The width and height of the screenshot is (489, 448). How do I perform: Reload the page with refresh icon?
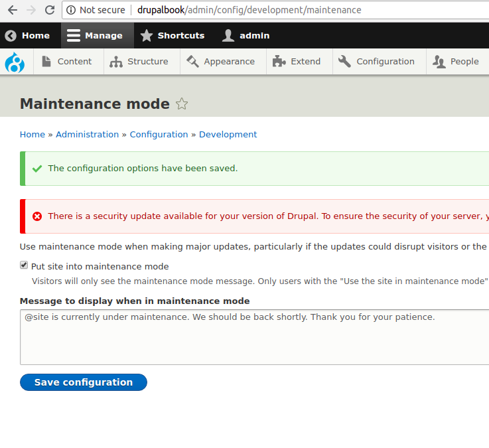(x=50, y=10)
